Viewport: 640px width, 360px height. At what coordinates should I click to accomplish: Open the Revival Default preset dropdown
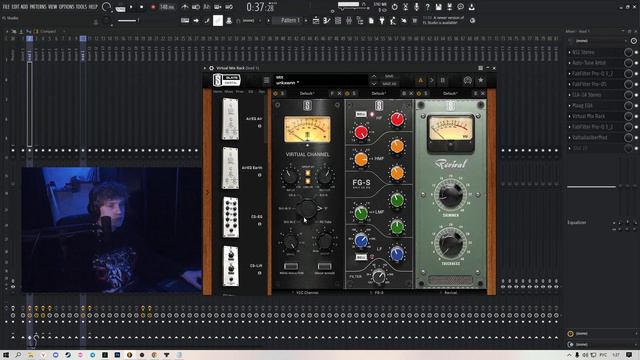click(x=450, y=93)
